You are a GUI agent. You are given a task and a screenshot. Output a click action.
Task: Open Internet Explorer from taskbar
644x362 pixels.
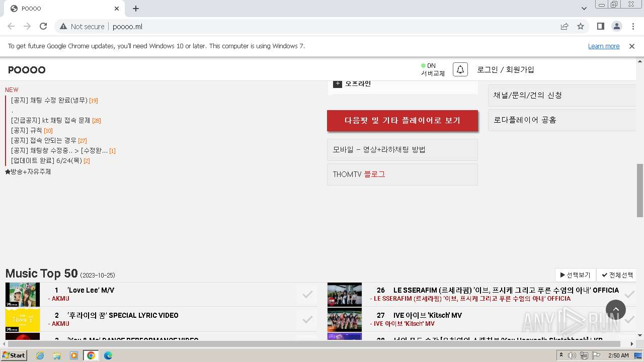40,355
